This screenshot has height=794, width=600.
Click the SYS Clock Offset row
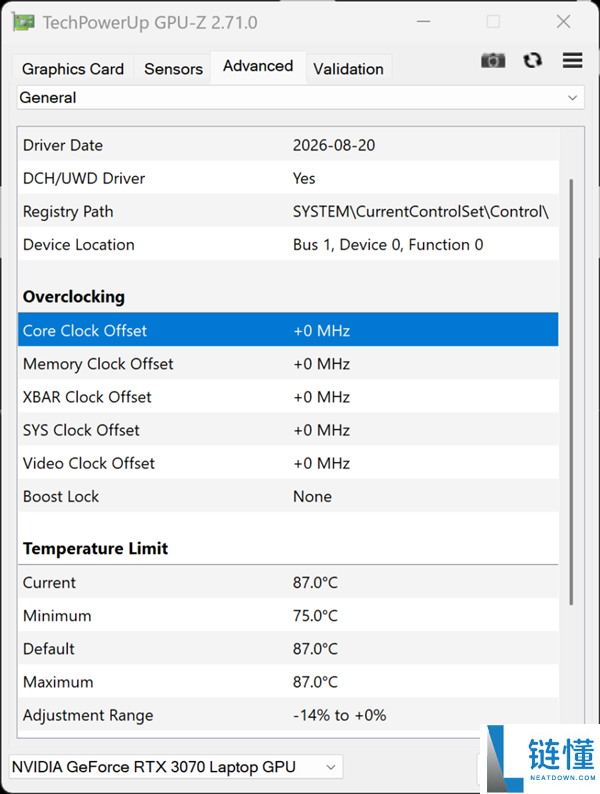[288, 429]
